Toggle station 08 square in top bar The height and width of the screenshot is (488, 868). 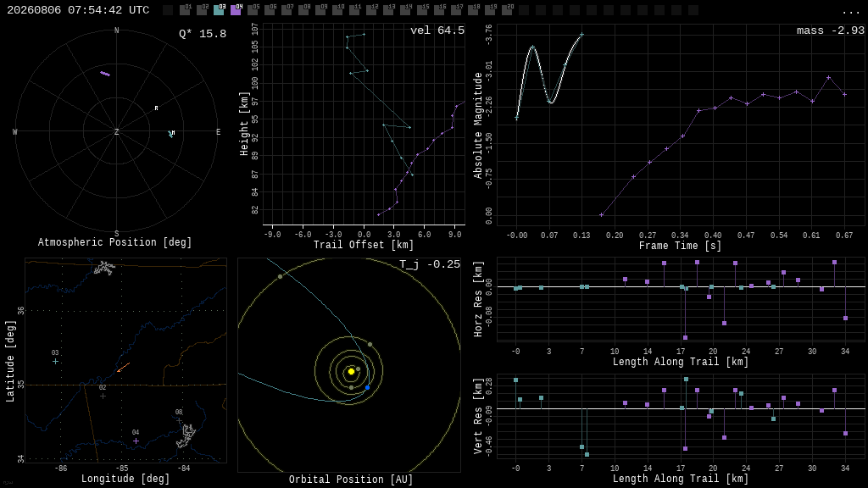303,10
